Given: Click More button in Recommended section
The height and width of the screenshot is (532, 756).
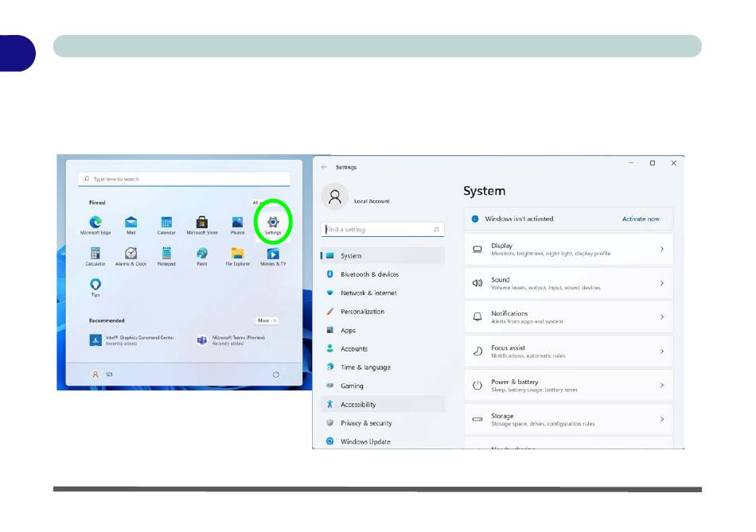Looking at the screenshot, I should point(267,320).
